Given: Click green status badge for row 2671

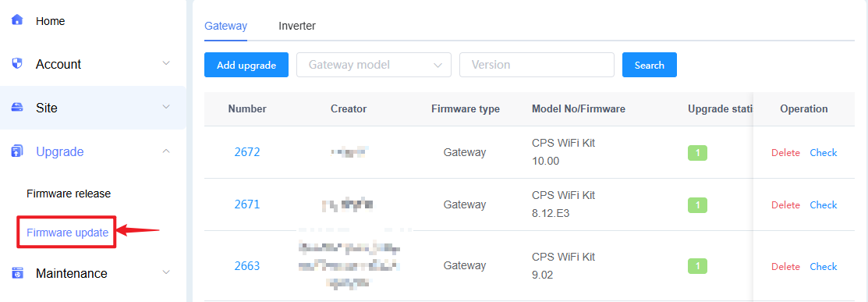Looking at the screenshot, I should 697,205.
